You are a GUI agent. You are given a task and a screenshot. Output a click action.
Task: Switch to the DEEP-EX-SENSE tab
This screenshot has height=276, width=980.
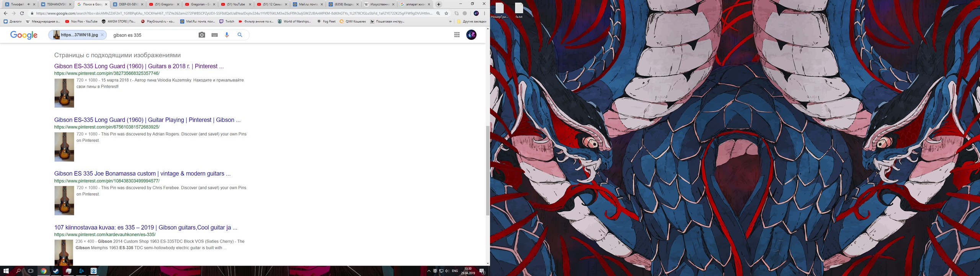coord(128,5)
